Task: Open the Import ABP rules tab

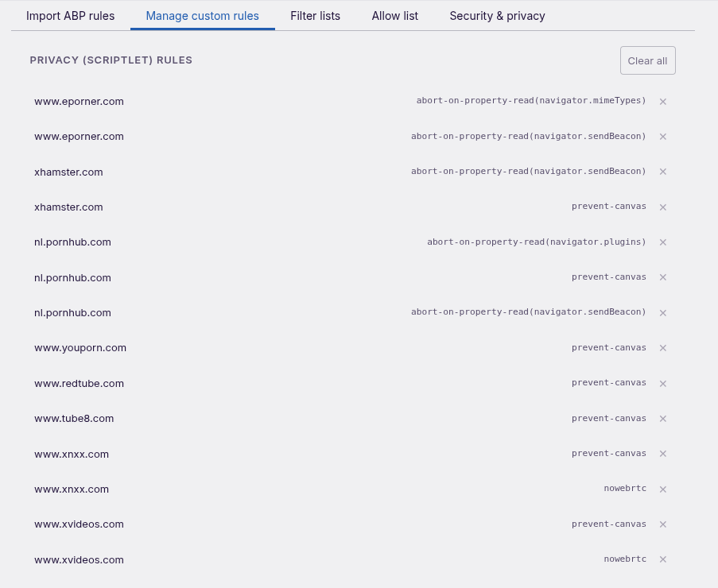Action: pyautogui.click(x=71, y=16)
